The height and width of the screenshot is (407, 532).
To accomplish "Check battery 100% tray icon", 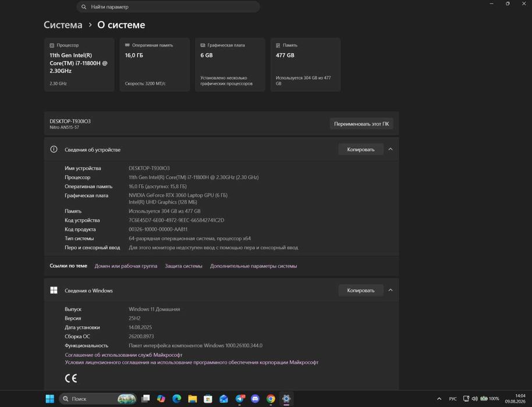I will click(x=490, y=399).
